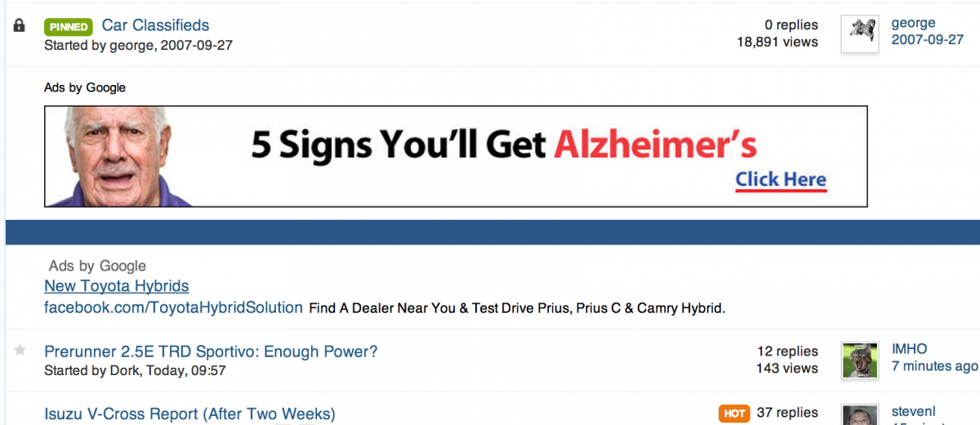980x425 pixels.
Task: View IMHO's user profile
Action: coord(909,349)
